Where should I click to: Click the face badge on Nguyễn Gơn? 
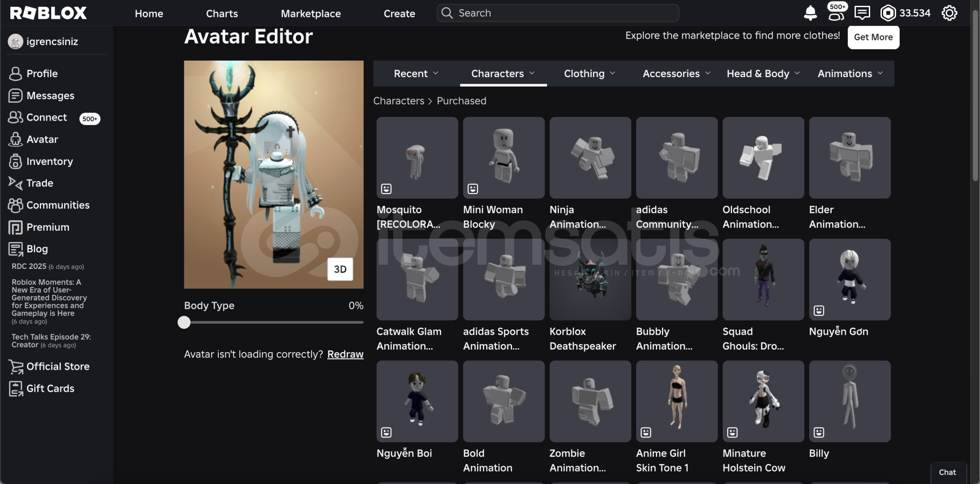pos(819,311)
